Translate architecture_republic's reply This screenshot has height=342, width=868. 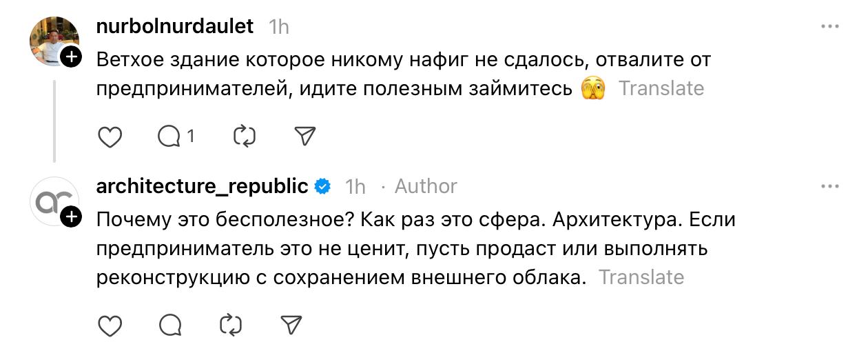click(x=641, y=277)
